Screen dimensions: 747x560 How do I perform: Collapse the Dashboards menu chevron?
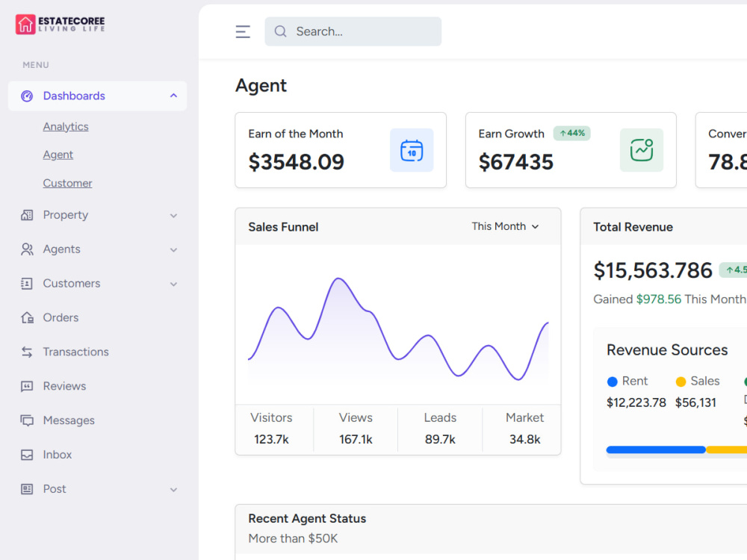pyautogui.click(x=174, y=96)
